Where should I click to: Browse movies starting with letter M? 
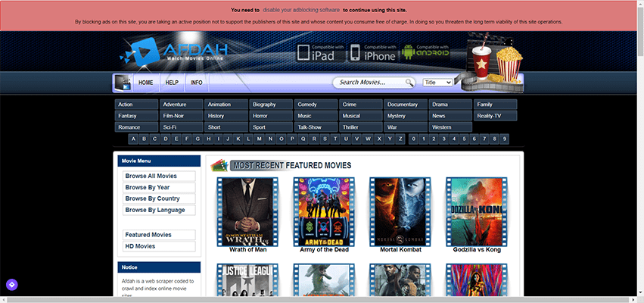259,139
